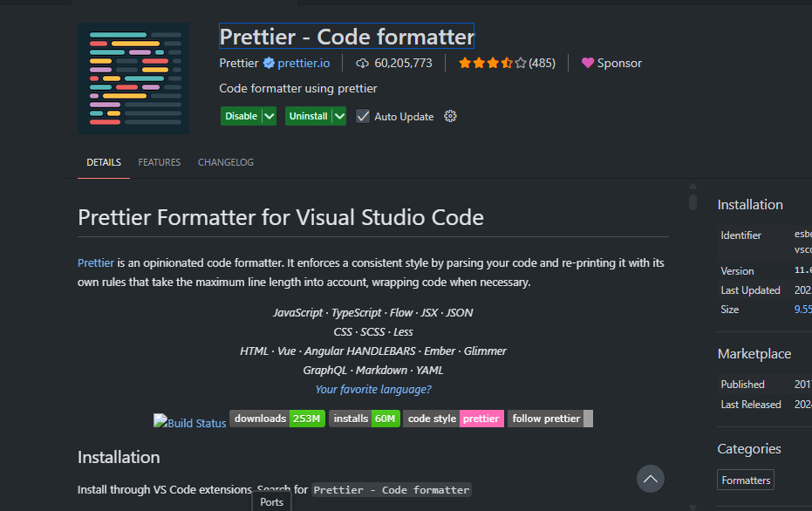Click the Prettier publisher name

(x=239, y=63)
